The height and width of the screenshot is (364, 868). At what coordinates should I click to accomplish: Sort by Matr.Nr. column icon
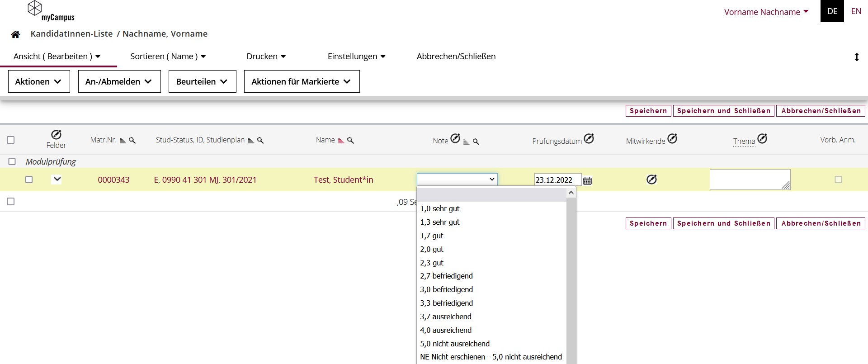(x=123, y=141)
